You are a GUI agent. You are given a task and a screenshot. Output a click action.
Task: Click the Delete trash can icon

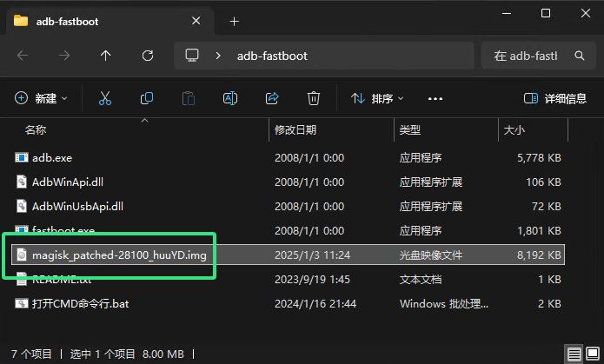tap(314, 99)
